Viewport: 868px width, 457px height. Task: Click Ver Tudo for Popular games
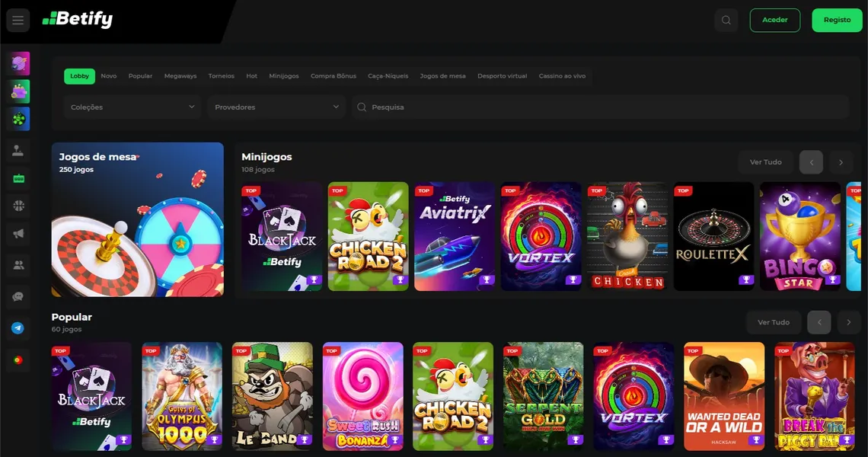click(773, 322)
